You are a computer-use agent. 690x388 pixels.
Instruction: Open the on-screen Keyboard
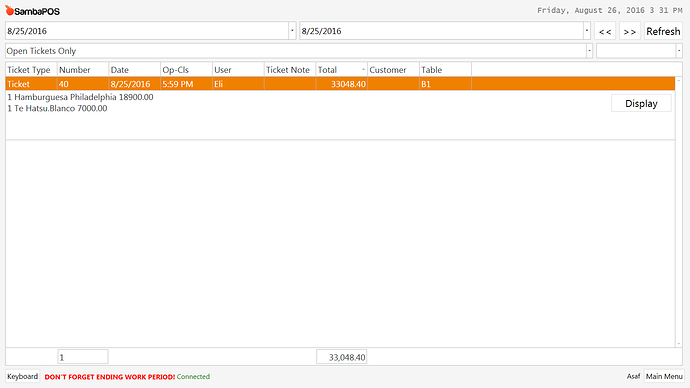[22, 377]
